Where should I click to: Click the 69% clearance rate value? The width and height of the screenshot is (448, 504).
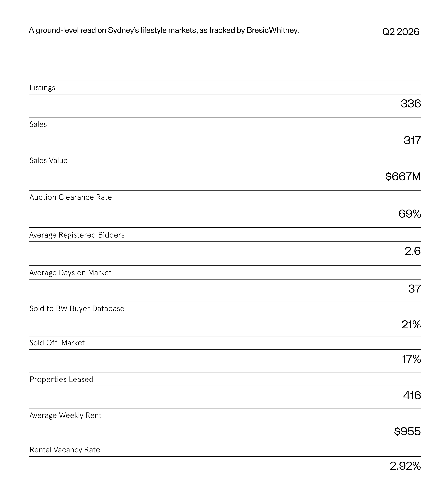[410, 214]
